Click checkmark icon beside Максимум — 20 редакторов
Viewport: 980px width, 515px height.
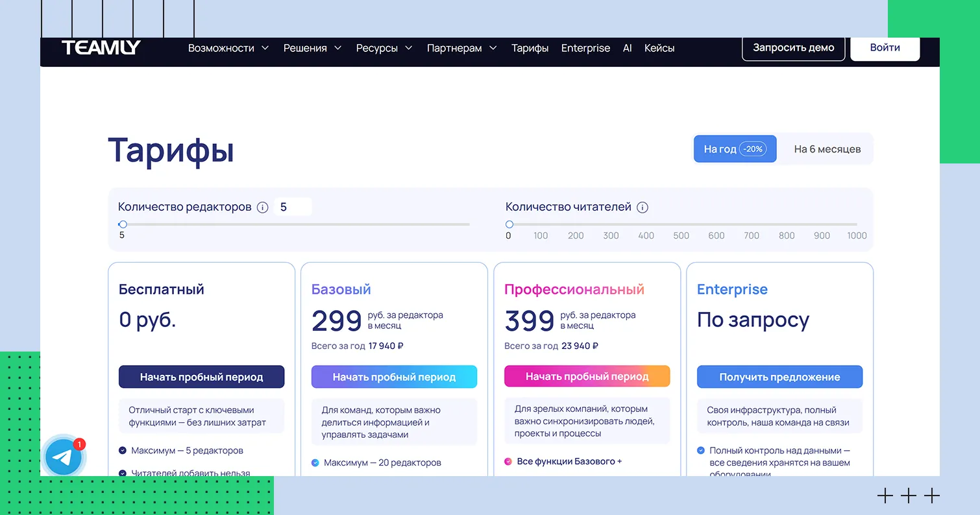[315, 463]
